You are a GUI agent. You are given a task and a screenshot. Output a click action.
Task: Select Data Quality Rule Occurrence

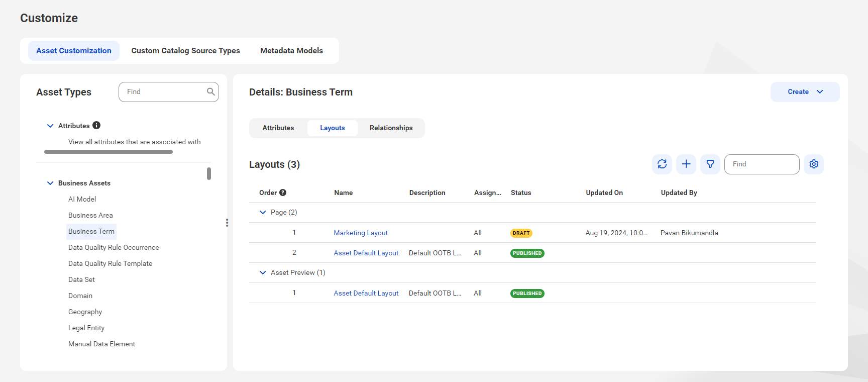coord(114,247)
